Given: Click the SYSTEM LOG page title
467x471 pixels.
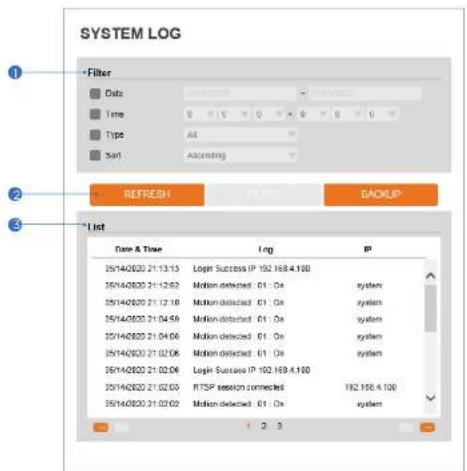Looking at the screenshot, I should click(131, 33).
